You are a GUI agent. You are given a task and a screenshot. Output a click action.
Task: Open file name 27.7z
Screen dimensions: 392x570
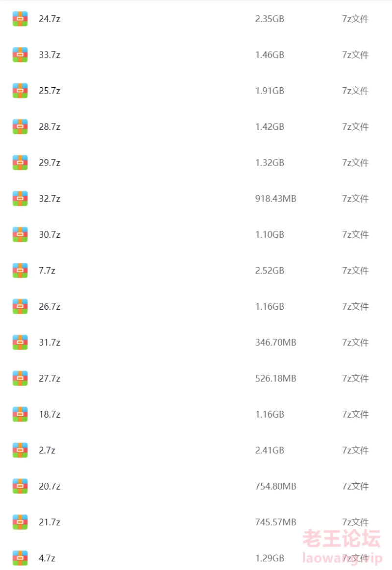(50, 378)
